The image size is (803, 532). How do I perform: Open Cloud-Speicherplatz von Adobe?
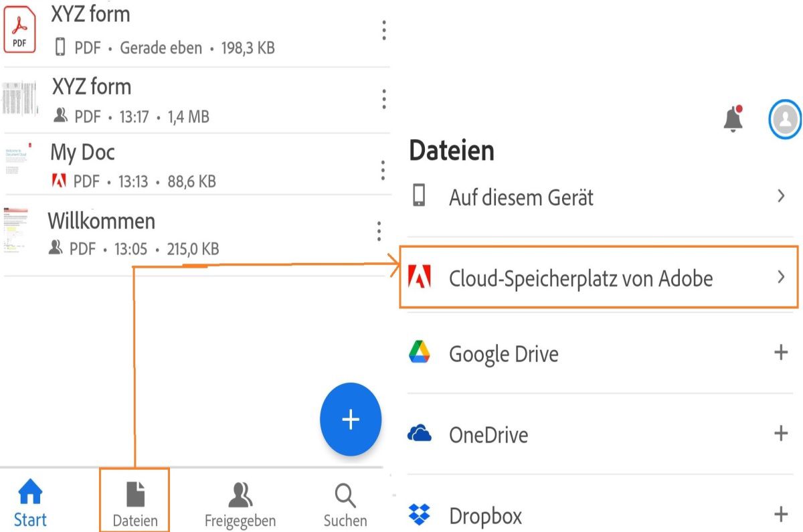click(x=600, y=277)
